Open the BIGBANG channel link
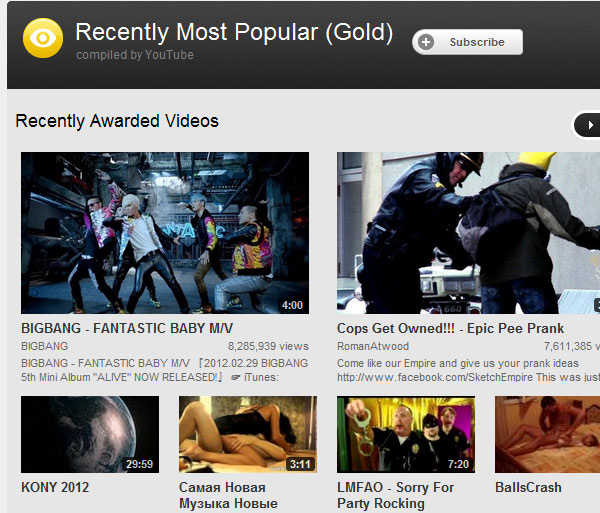 coord(44,346)
